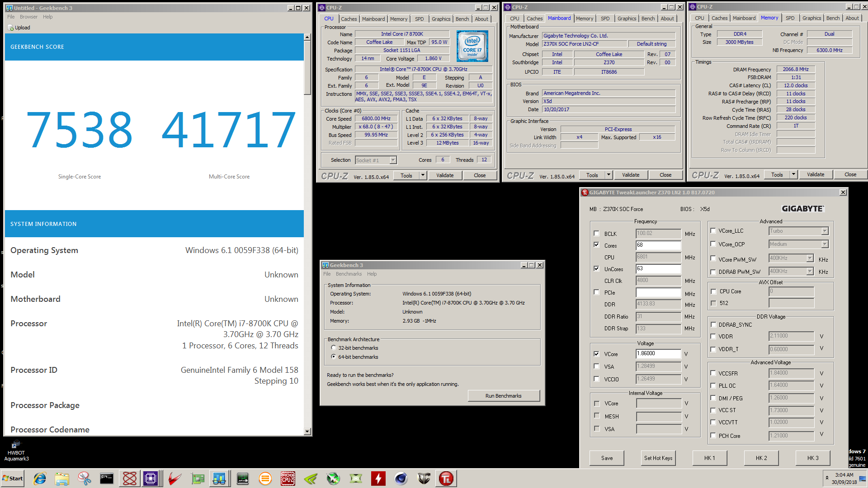Open the Command Prompt taskbar icon

(x=107, y=479)
